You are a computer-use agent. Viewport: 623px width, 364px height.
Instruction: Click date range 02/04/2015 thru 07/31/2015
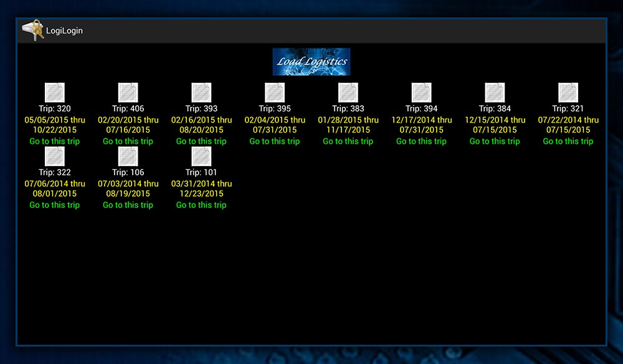275,125
